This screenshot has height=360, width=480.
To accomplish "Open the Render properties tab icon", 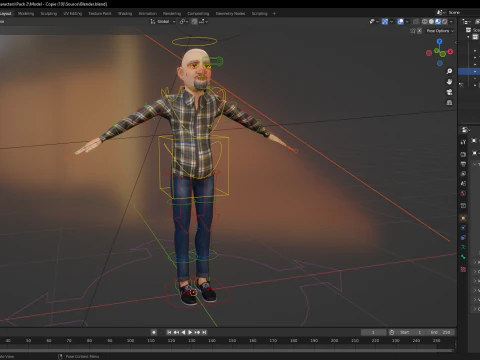I will (x=463, y=154).
